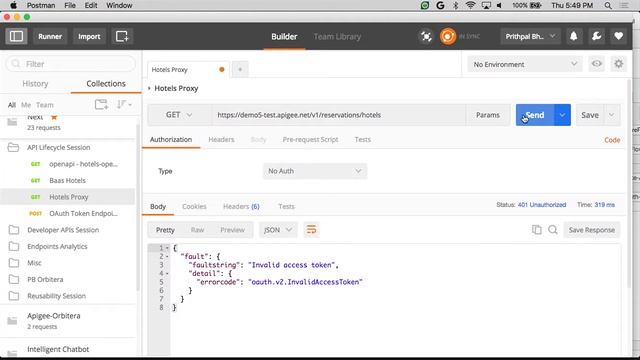This screenshot has width=640, height=360.
Task: Click the Import button
Action: (89, 36)
